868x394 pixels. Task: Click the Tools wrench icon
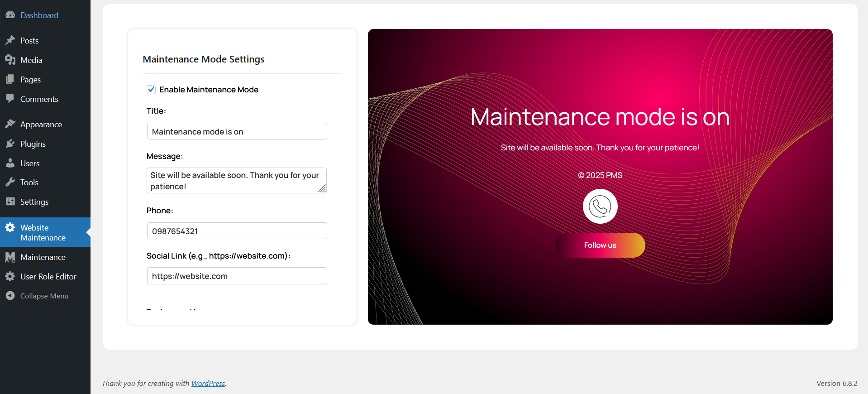coord(10,182)
